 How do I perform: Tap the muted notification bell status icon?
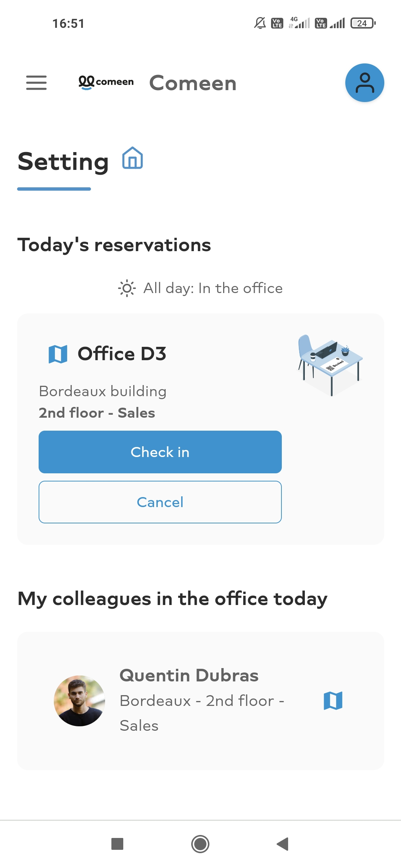(x=260, y=23)
